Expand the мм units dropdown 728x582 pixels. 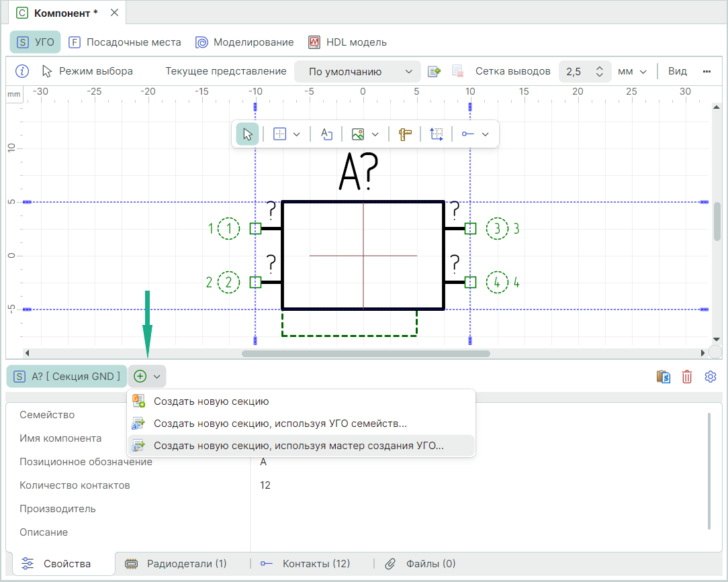pos(631,72)
